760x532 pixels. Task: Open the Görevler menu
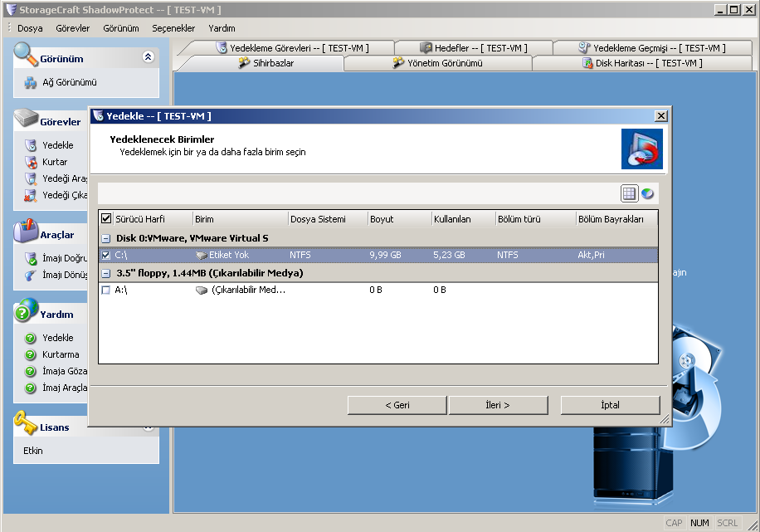tap(73, 28)
